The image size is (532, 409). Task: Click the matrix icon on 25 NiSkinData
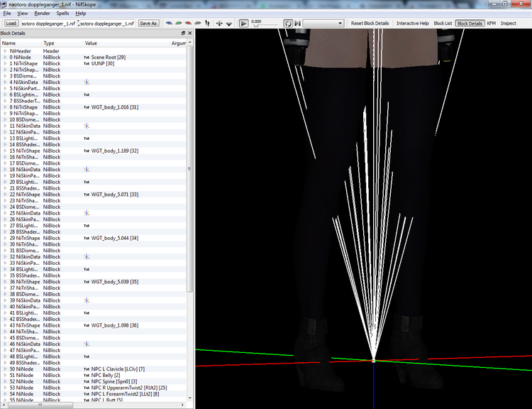[x=87, y=213]
